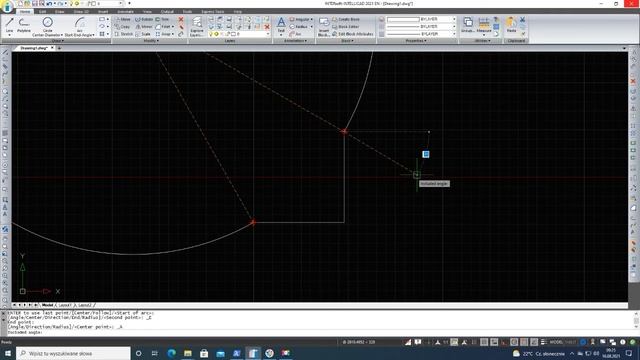Open the Express Tools ribbon tab
Image resolution: width=640 pixels, height=360 pixels.
212,11
